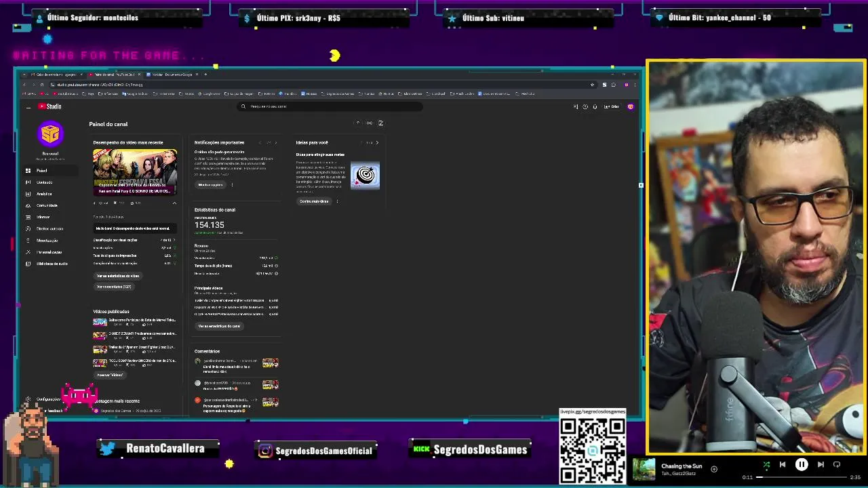The width and height of the screenshot is (868, 488).
Task: Open the YouTube Studio hamburger menu
Action: click(28, 107)
